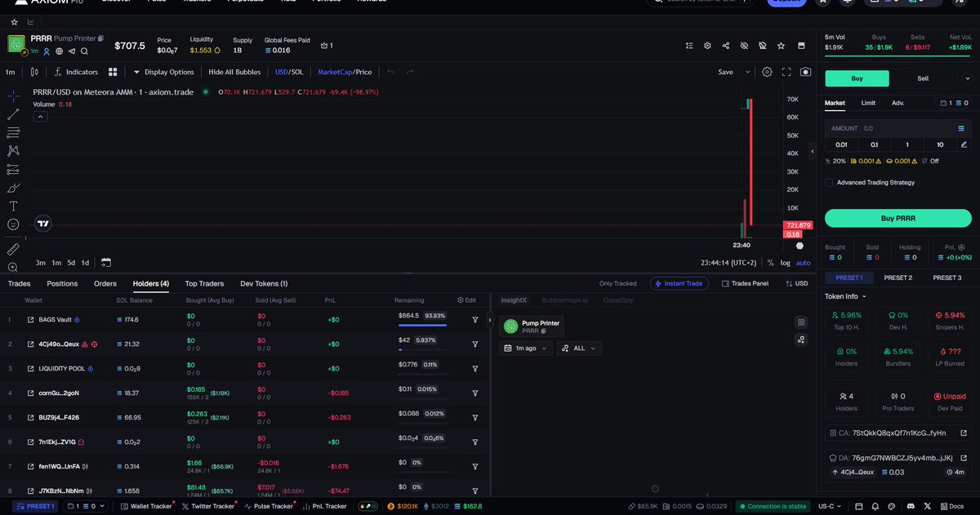Image resolution: width=980 pixels, height=515 pixels.
Task: Switch to the Top Traders tab
Action: [x=204, y=283]
